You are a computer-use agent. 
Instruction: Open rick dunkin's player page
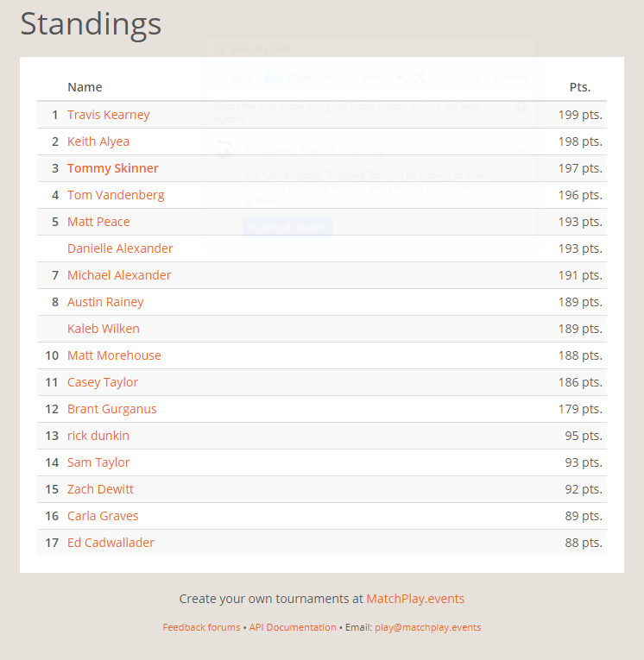98,436
